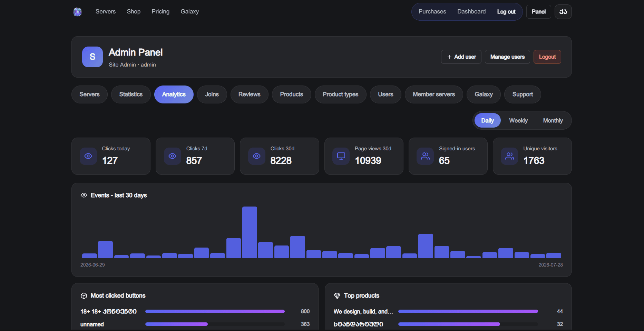This screenshot has width=644, height=331.
Task: Open the Statistics tab
Action: [131, 94]
